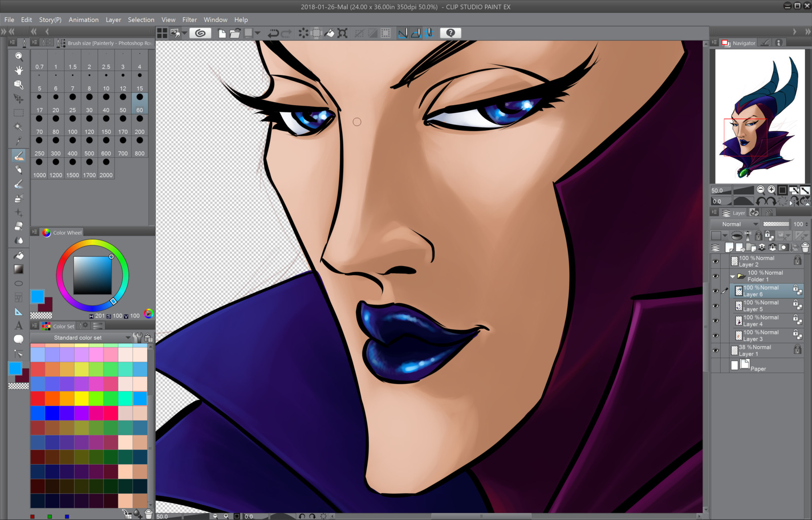Switch to the Color Set tab

click(x=59, y=326)
